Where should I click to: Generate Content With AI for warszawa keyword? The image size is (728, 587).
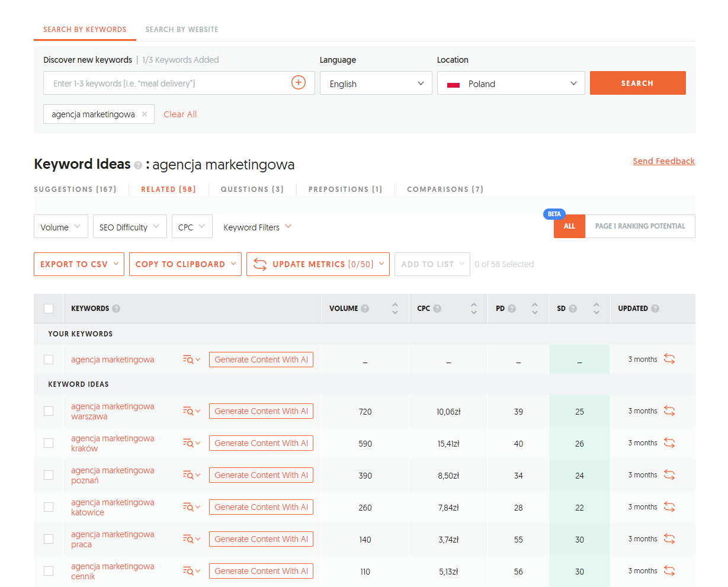[261, 411]
